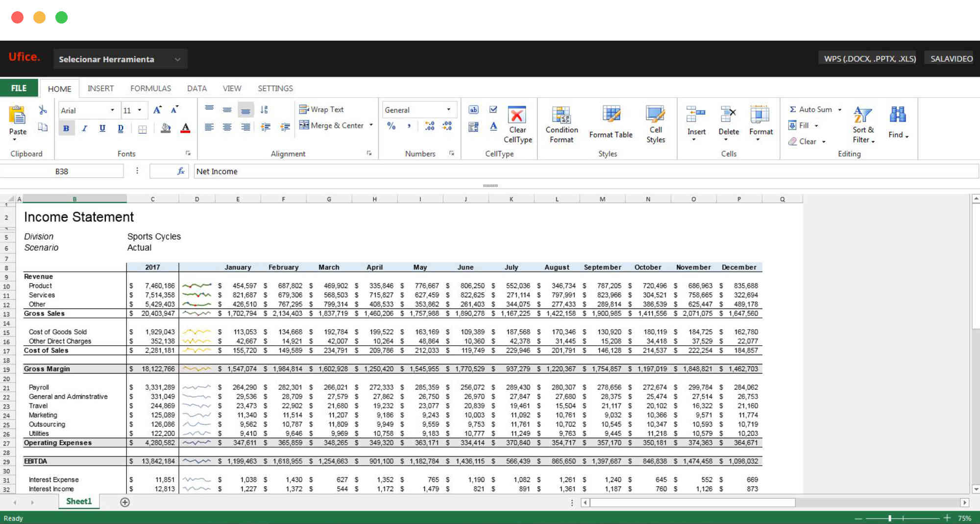Click the Clear CellType icon
The image size is (980, 524).
[x=517, y=116]
